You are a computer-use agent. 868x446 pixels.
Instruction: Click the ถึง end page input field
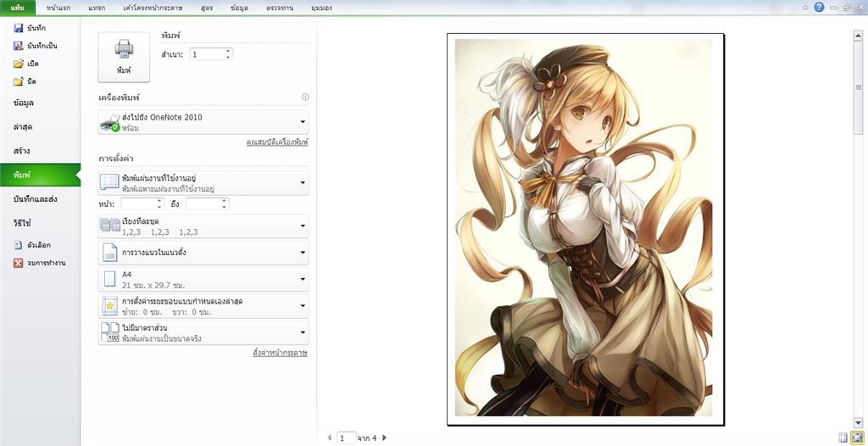pyautogui.click(x=203, y=203)
